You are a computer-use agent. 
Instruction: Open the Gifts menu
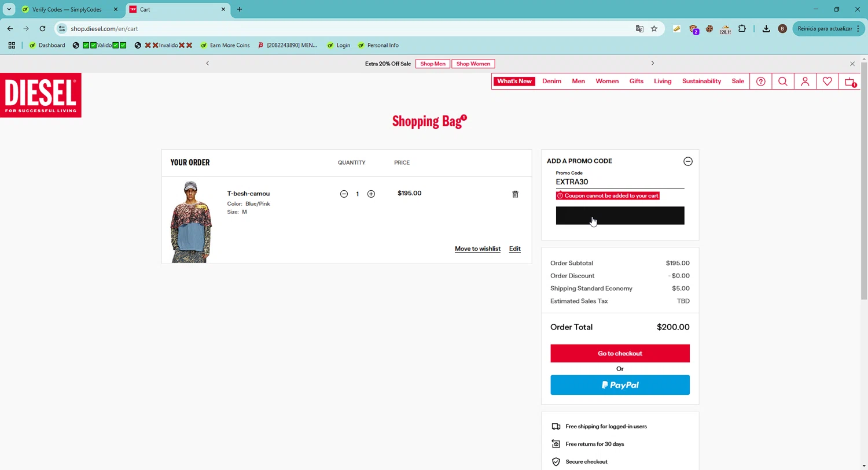pos(636,82)
